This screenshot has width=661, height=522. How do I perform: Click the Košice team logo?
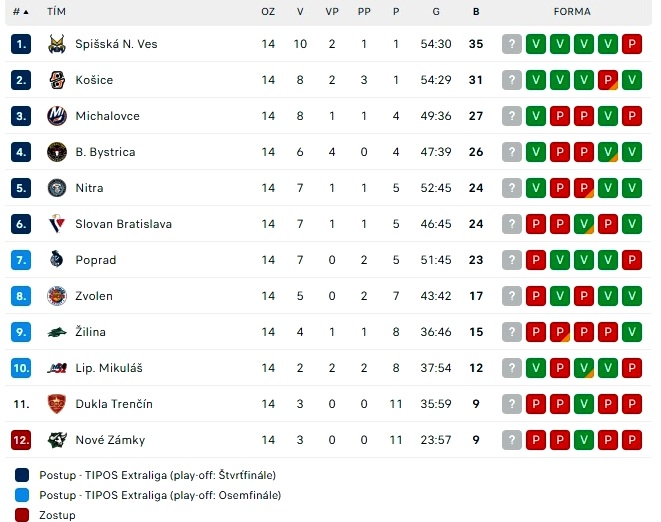56,80
